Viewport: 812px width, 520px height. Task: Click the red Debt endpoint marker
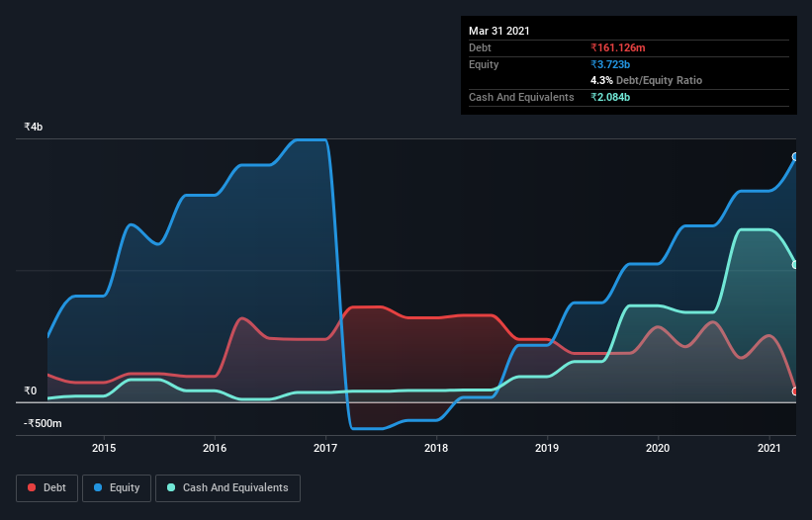pyautogui.click(x=795, y=391)
